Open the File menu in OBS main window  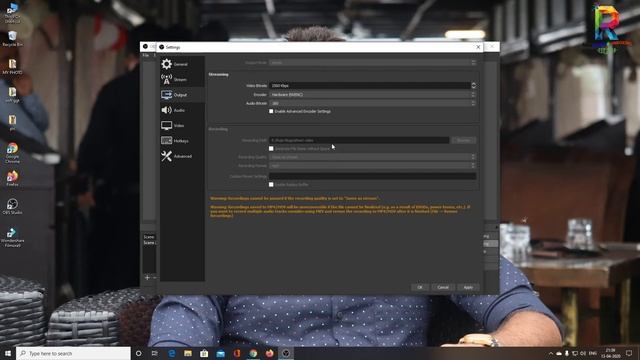tap(146, 56)
